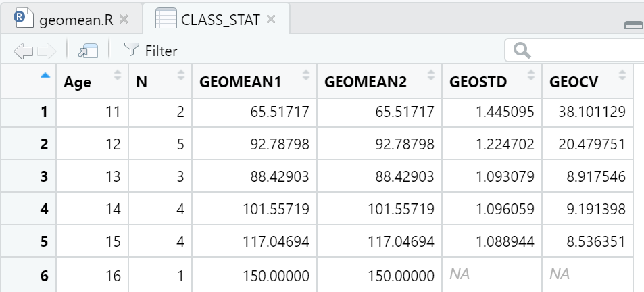This screenshot has height=292, width=644.
Task: Select row number 4
Action: (28, 210)
